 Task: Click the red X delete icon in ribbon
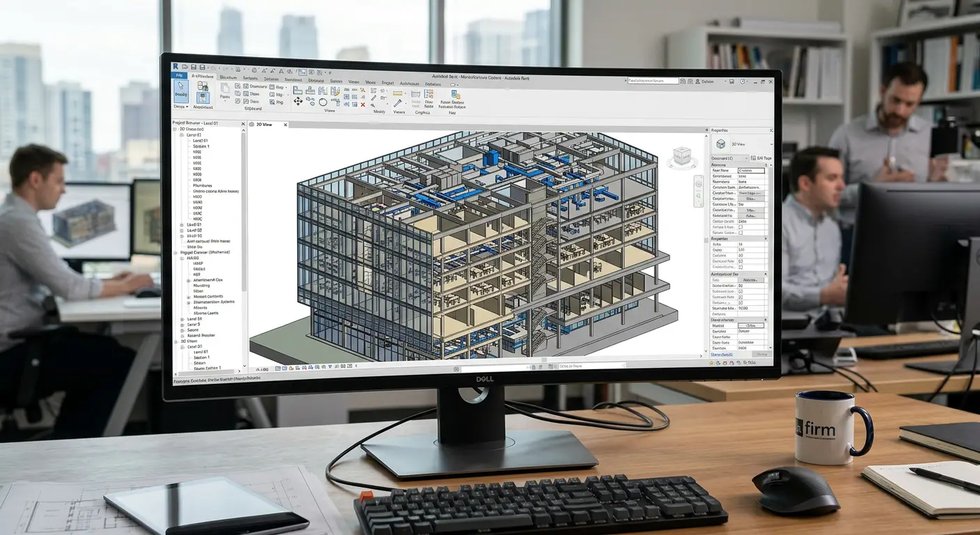pos(363,104)
